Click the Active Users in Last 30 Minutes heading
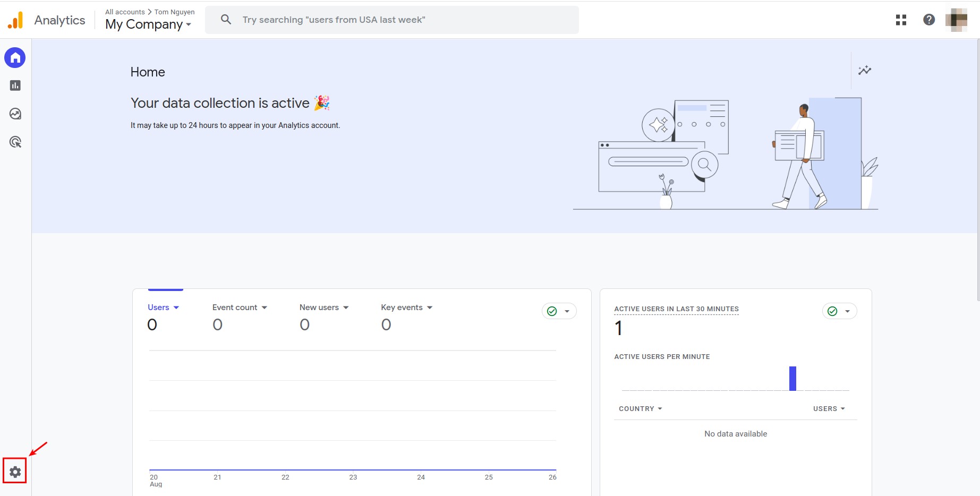 (676, 309)
